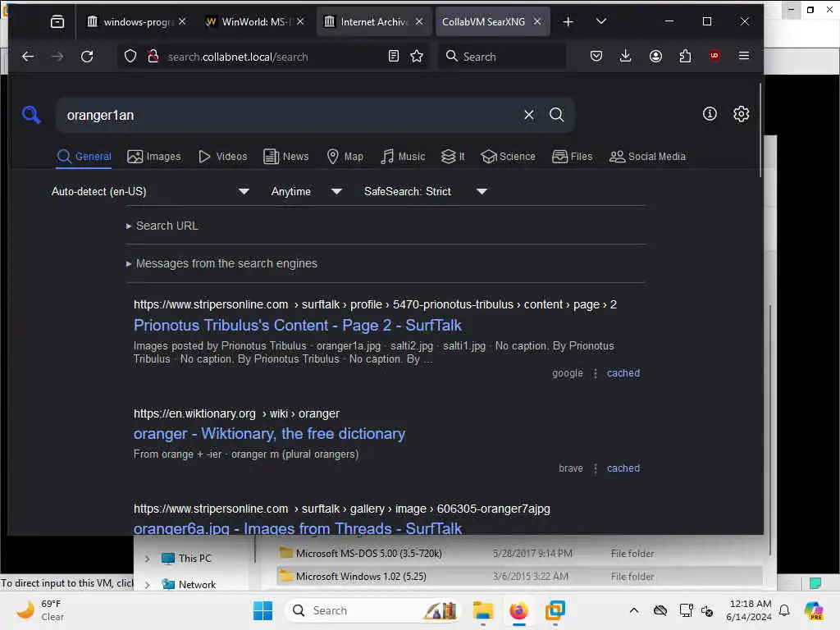Viewport: 840px width, 630px height.
Task: Go back with the browser back arrow
Action: coord(28,57)
